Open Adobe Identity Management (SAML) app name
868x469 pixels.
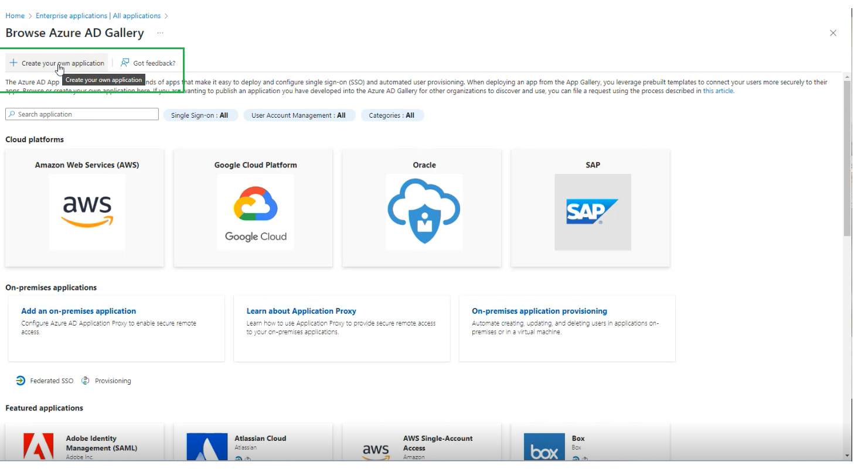[x=101, y=443]
